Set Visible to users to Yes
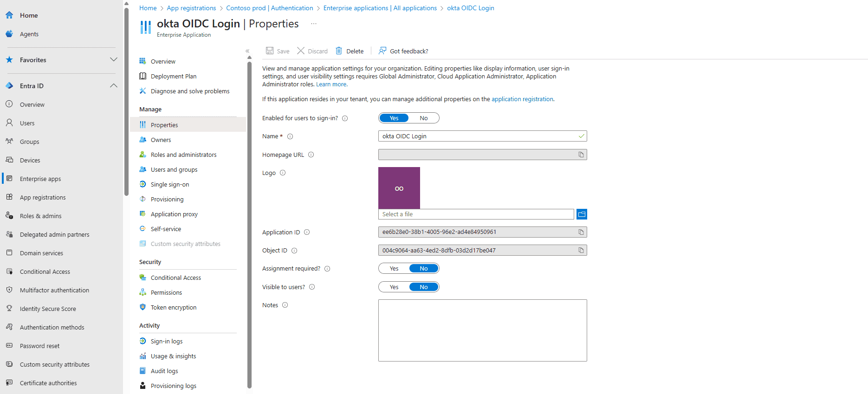 pos(394,287)
